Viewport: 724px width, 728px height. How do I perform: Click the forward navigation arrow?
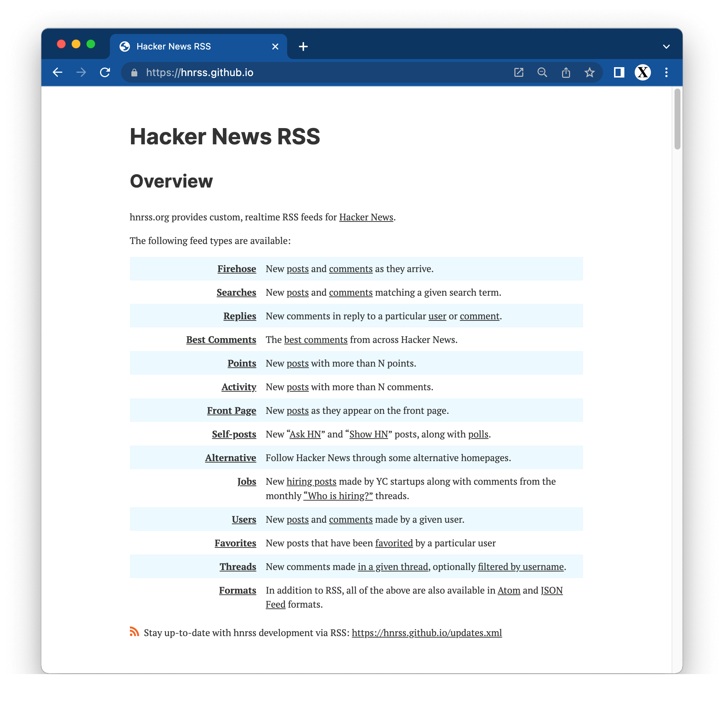click(x=81, y=72)
